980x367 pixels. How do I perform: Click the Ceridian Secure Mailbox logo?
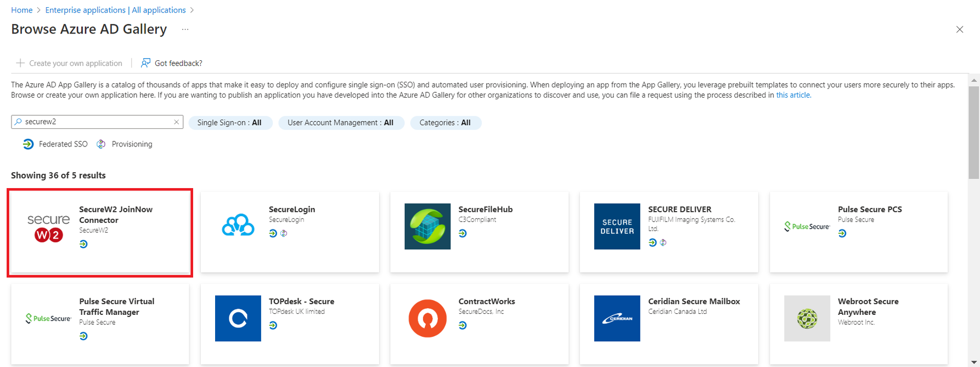[617, 318]
